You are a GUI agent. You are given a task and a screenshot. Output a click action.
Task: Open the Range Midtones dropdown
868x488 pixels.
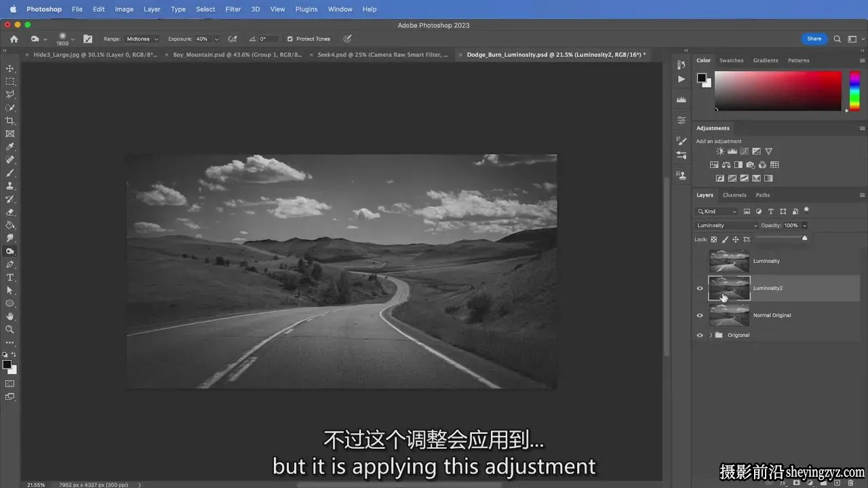(142, 39)
